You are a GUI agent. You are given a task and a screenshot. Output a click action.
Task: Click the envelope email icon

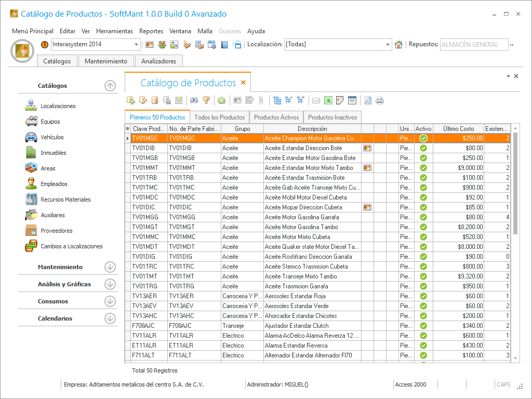[316, 100]
